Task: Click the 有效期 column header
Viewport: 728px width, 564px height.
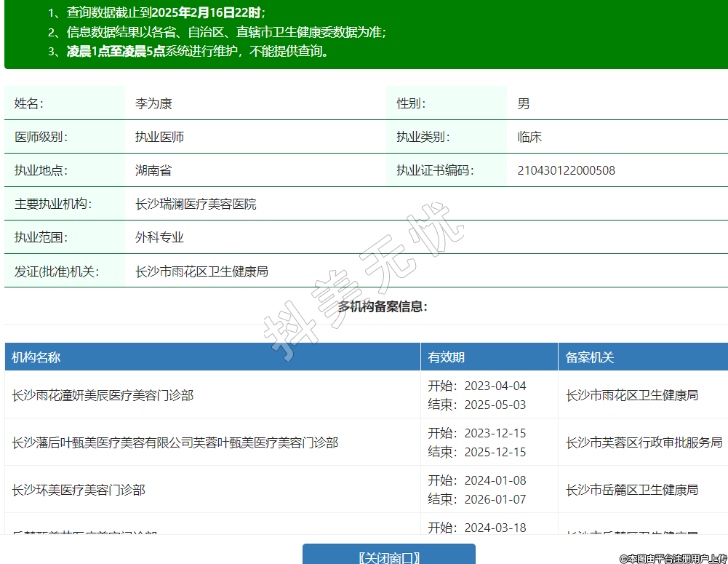Action: coord(447,357)
